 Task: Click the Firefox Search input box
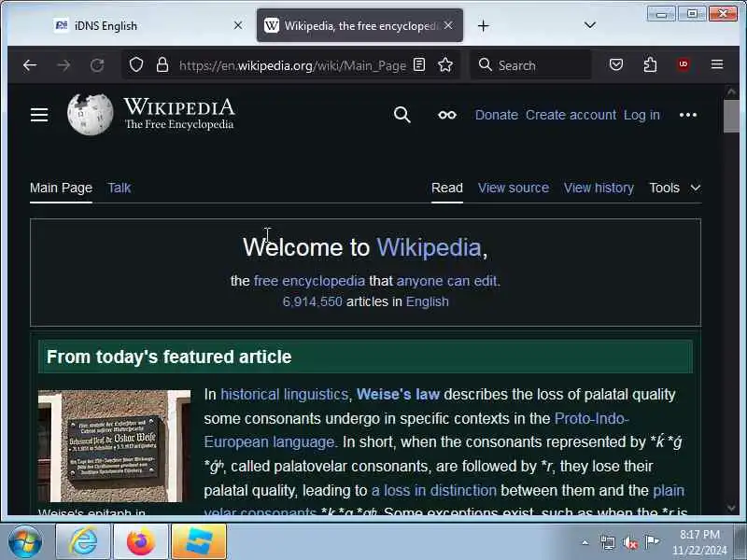(530, 64)
